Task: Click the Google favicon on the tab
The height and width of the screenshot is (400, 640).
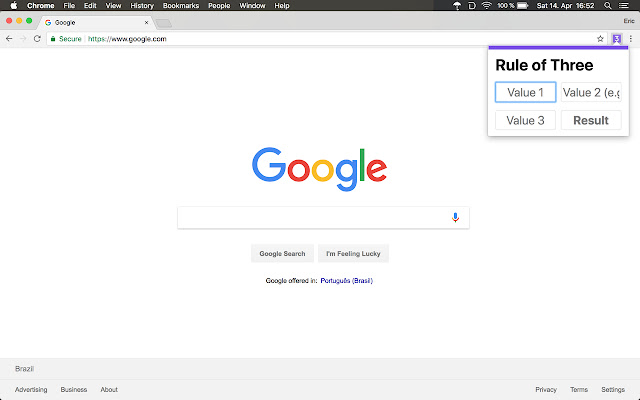Action: [x=48, y=22]
